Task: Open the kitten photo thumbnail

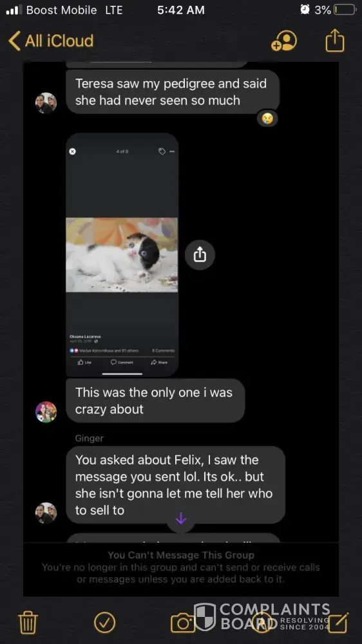Action: (x=122, y=254)
